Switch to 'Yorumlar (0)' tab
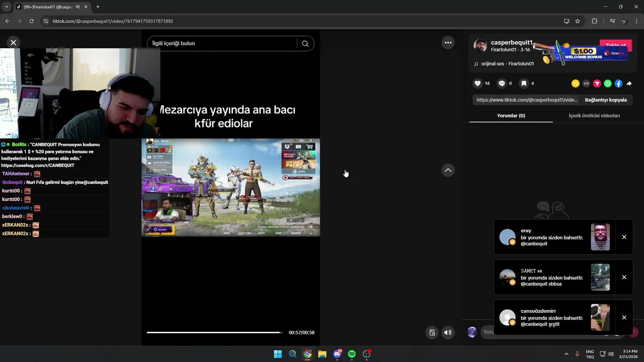Image resolution: width=644 pixels, height=362 pixels. (511, 116)
